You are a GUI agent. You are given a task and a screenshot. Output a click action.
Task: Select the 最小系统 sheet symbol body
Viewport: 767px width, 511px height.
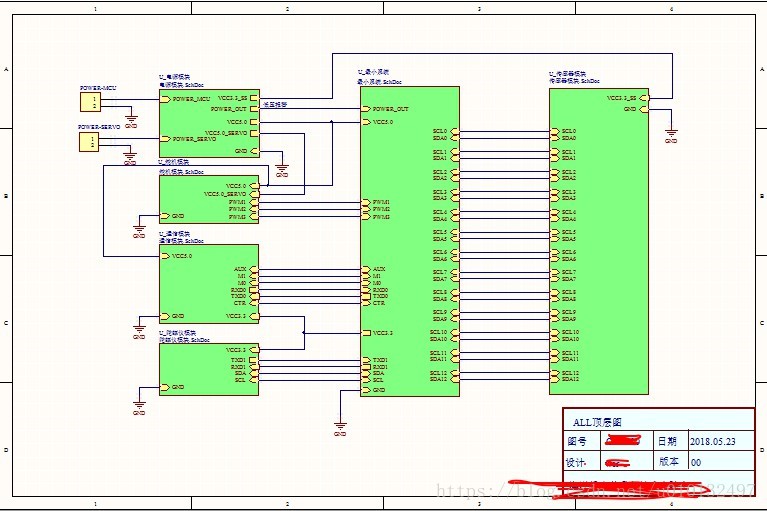click(x=410, y=242)
